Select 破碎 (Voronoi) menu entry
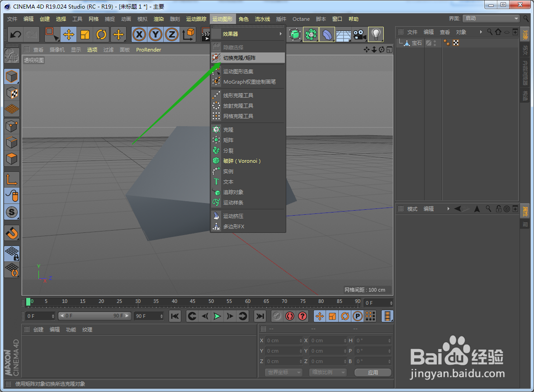The width and height of the screenshot is (534, 392). 248,161
